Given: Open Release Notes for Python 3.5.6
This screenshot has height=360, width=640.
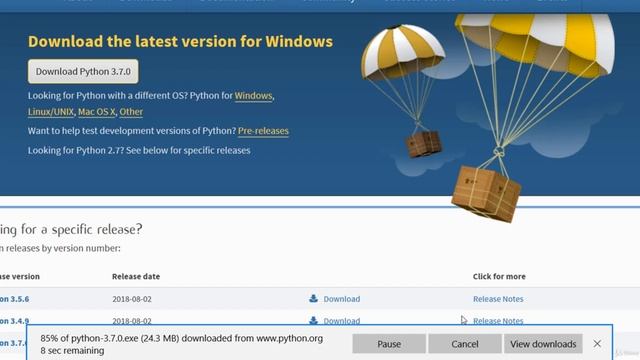Looking at the screenshot, I should pyautogui.click(x=498, y=299).
